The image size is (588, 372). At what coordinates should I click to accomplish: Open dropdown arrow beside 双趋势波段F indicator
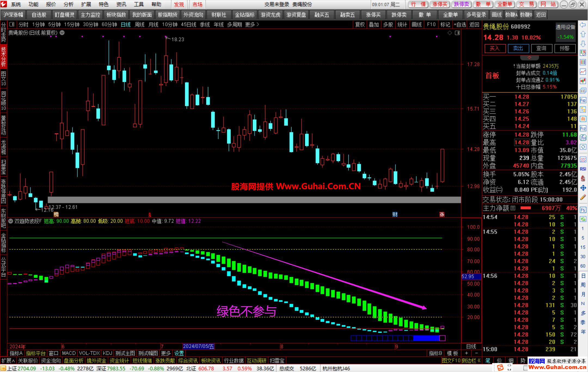pyautogui.click(x=11, y=221)
